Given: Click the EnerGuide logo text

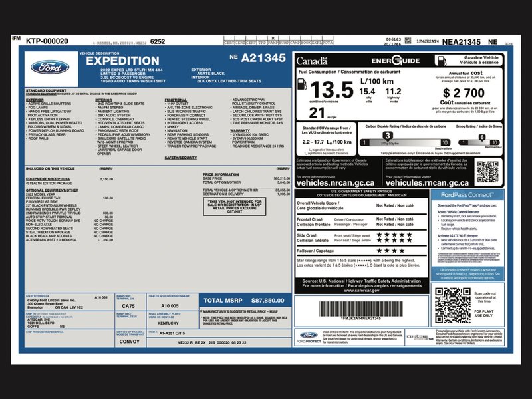Looking at the screenshot, I should click(x=395, y=61).
